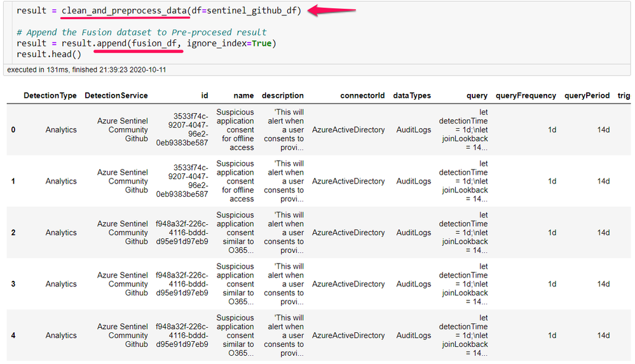Click id f948a32f cell in row 2

pos(182,233)
